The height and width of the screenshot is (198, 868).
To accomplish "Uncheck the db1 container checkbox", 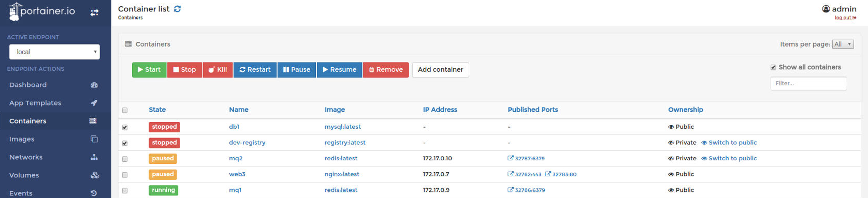I will [125, 127].
